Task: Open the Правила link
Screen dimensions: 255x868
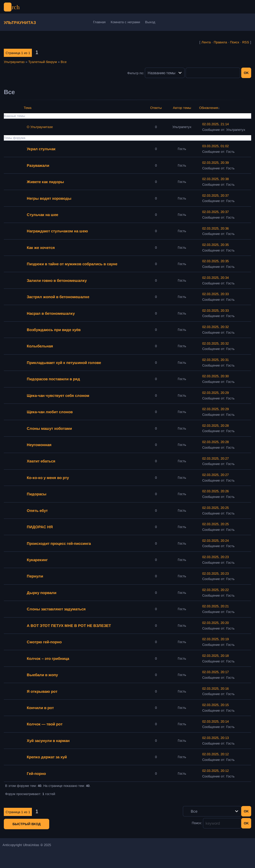Action: pyautogui.click(x=220, y=42)
